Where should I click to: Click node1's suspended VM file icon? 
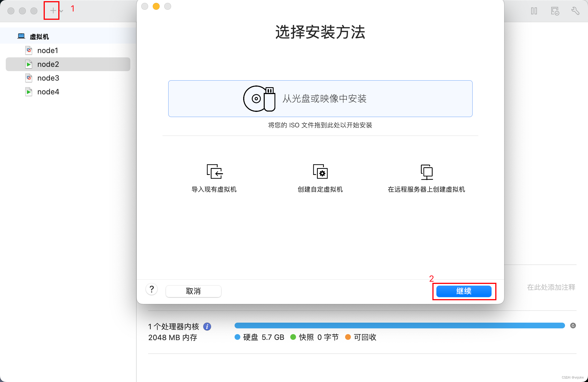(x=29, y=50)
